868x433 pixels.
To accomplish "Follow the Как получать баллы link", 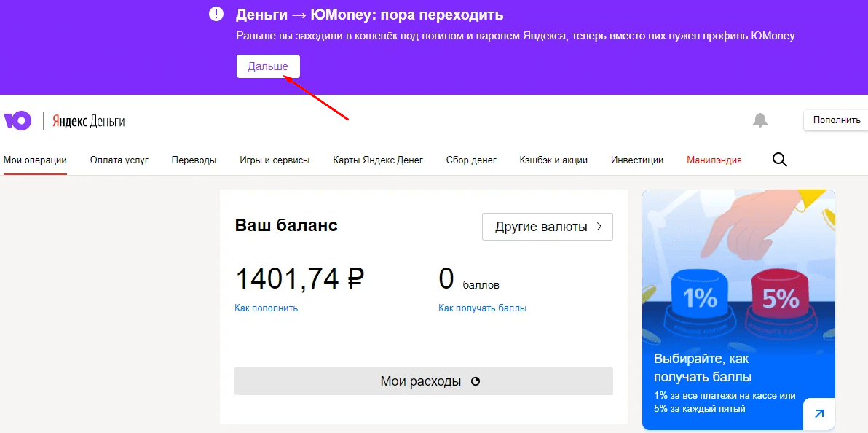I will pyautogui.click(x=482, y=308).
